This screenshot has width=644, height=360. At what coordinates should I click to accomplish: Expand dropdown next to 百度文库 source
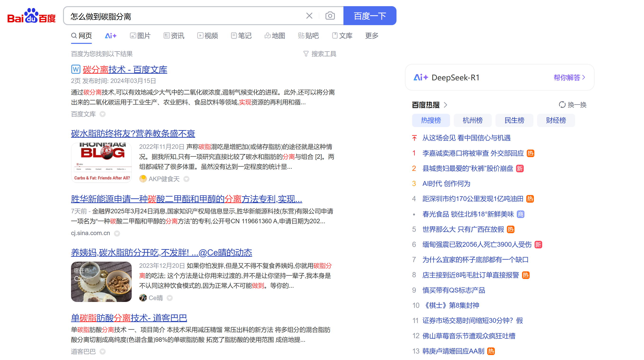point(103,114)
